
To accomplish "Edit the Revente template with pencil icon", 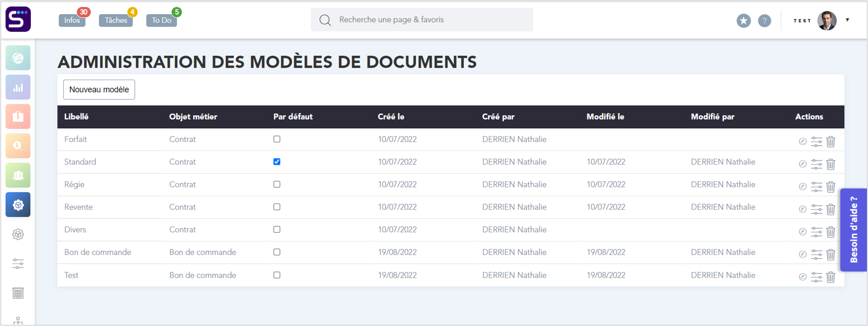I will tap(803, 209).
